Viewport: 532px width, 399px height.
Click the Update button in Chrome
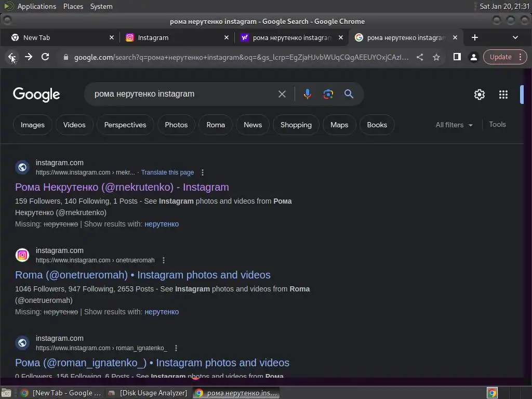(500, 57)
